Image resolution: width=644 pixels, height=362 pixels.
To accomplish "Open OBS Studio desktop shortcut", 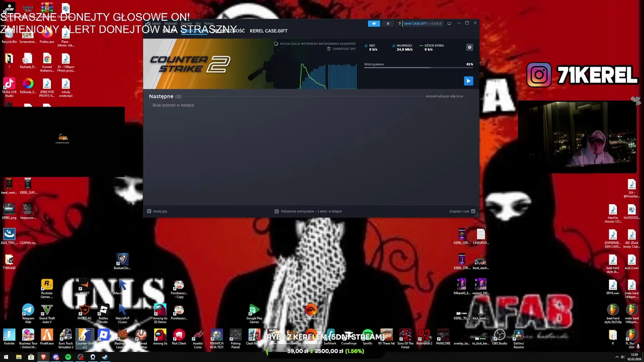I will coord(500,338).
